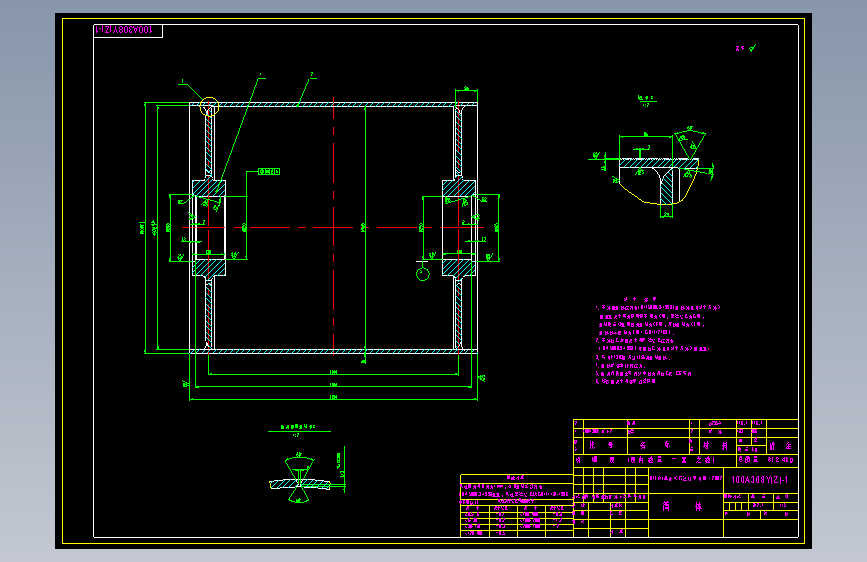
Task: Click the hatched left hub section upper block
Action: click(x=209, y=188)
